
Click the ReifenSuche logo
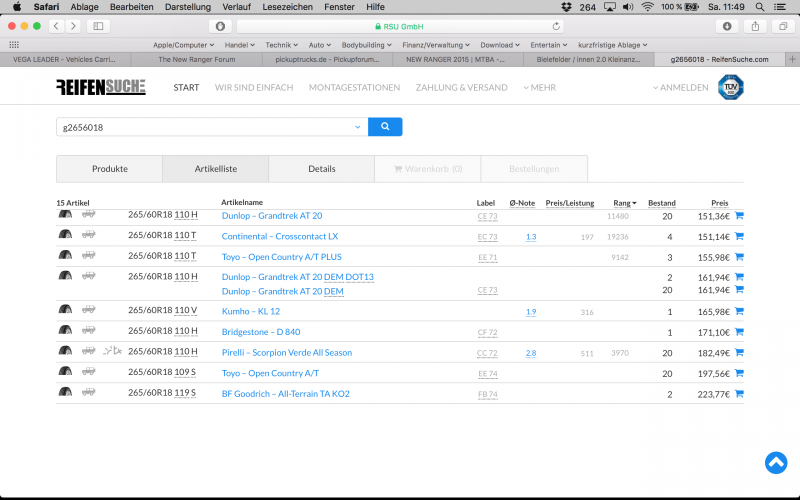(101, 87)
